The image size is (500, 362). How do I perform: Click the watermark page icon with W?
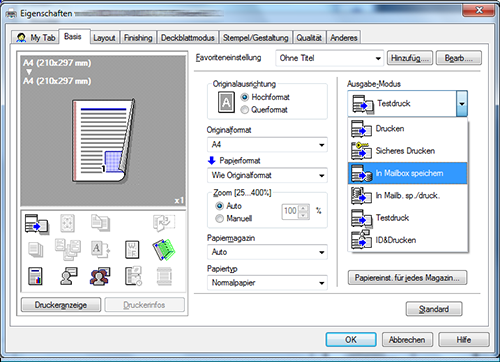132,250
